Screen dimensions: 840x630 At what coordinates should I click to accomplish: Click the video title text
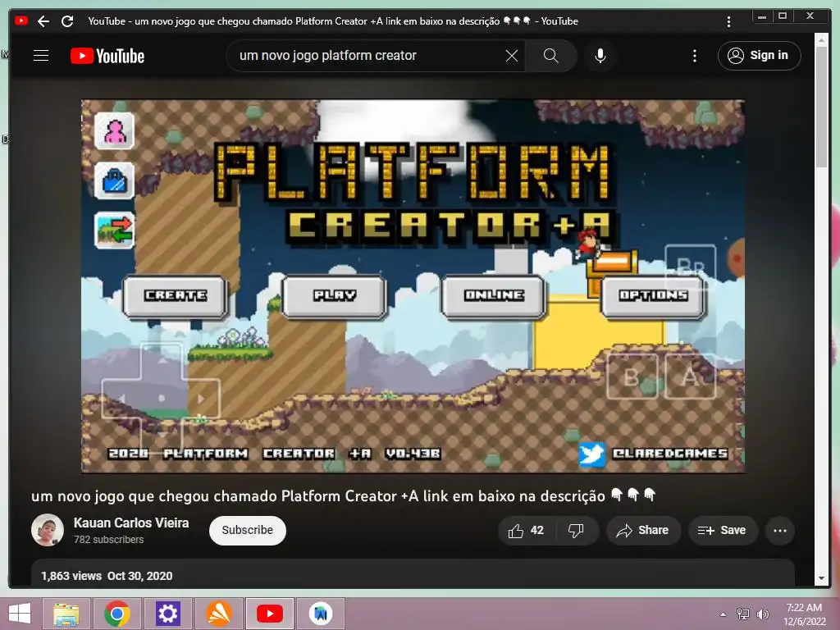tap(343, 496)
